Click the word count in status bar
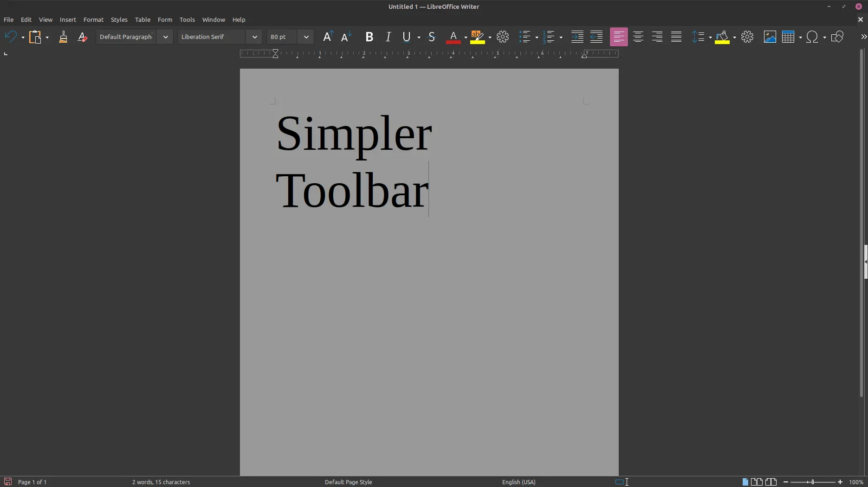868x487 pixels. pyautogui.click(x=161, y=482)
